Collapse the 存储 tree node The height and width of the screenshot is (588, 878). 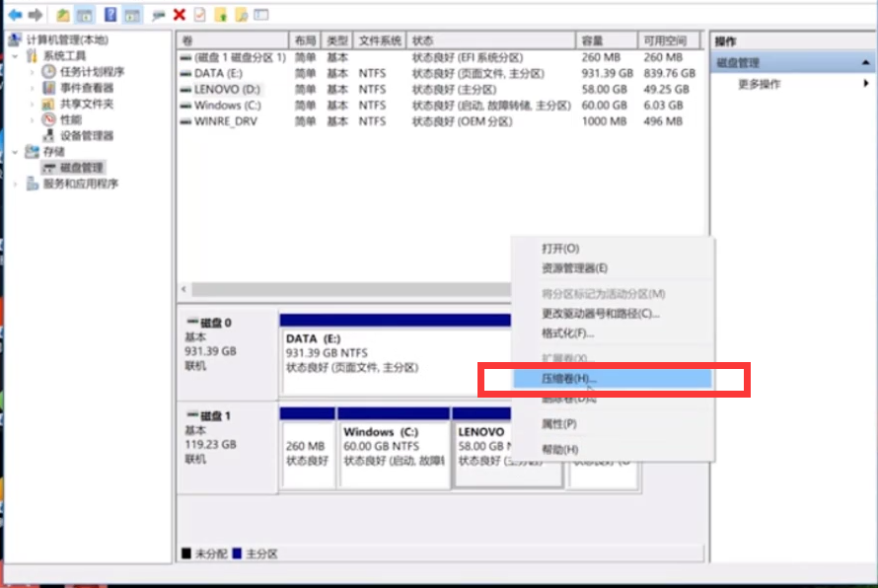(x=13, y=151)
